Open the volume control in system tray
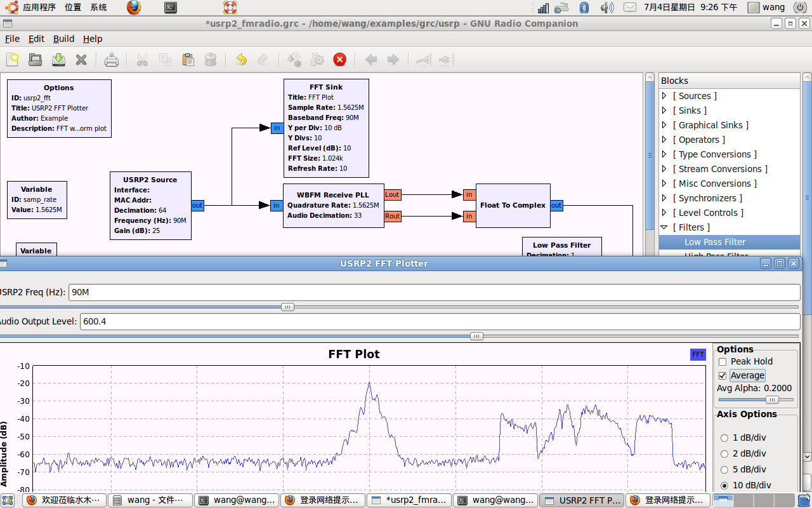Viewport: 812px width, 508px height. click(x=607, y=8)
